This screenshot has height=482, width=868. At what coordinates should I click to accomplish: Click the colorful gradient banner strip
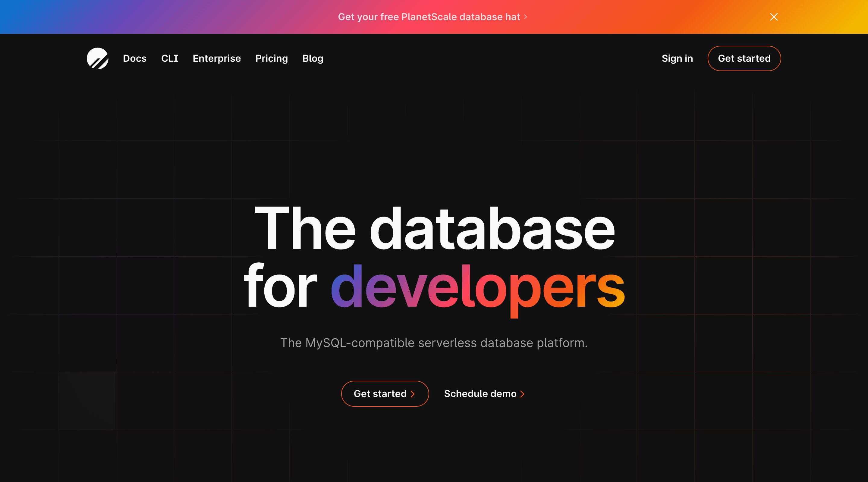click(202, 17)
